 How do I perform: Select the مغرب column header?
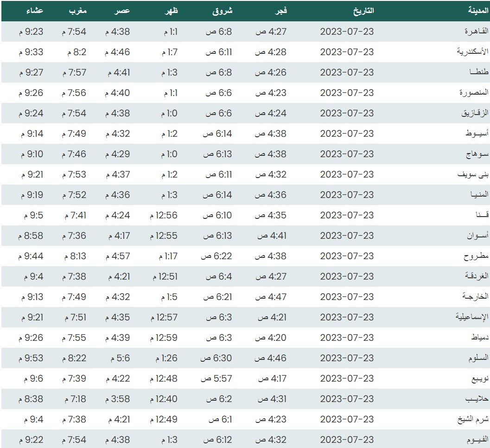click(77, 11)
